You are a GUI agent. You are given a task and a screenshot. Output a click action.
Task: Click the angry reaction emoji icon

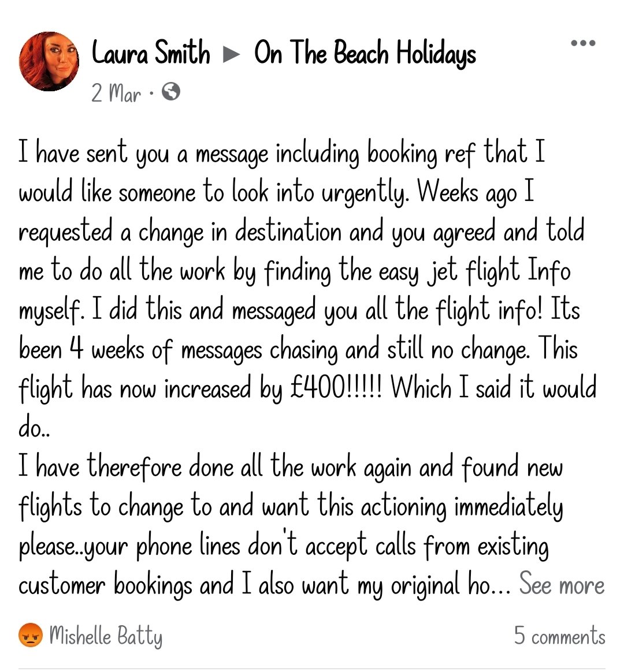(31, 635)
